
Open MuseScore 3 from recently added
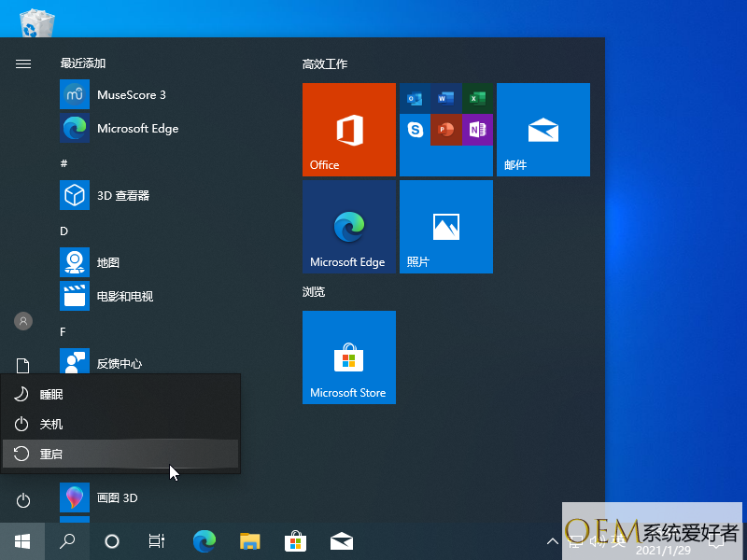(x=131, y=95)
